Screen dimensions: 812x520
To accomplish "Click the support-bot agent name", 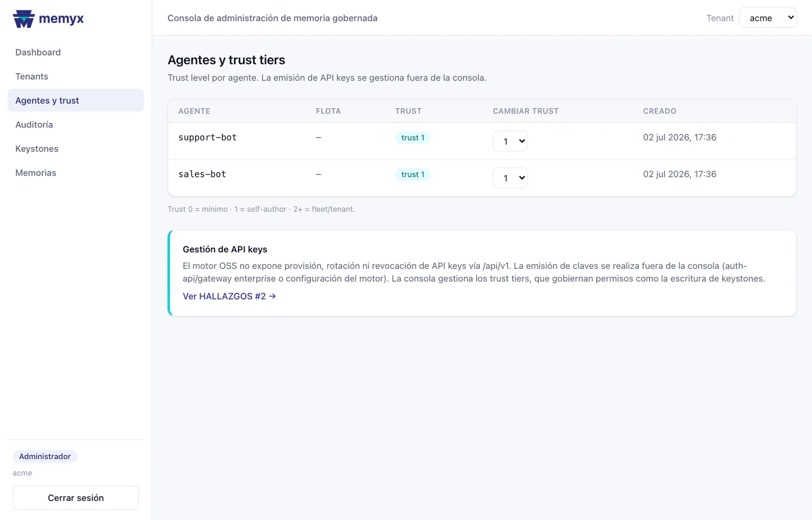I will (208, 137).
